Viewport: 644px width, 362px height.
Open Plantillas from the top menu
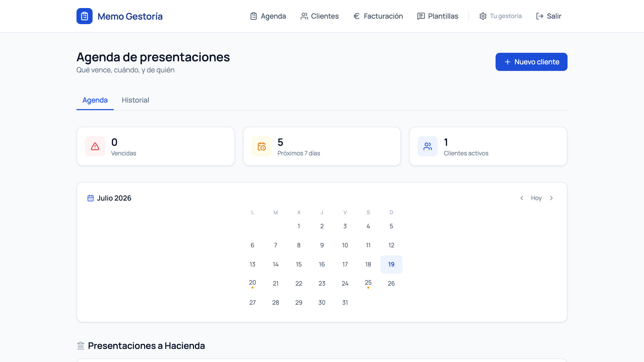coord(438,16)
